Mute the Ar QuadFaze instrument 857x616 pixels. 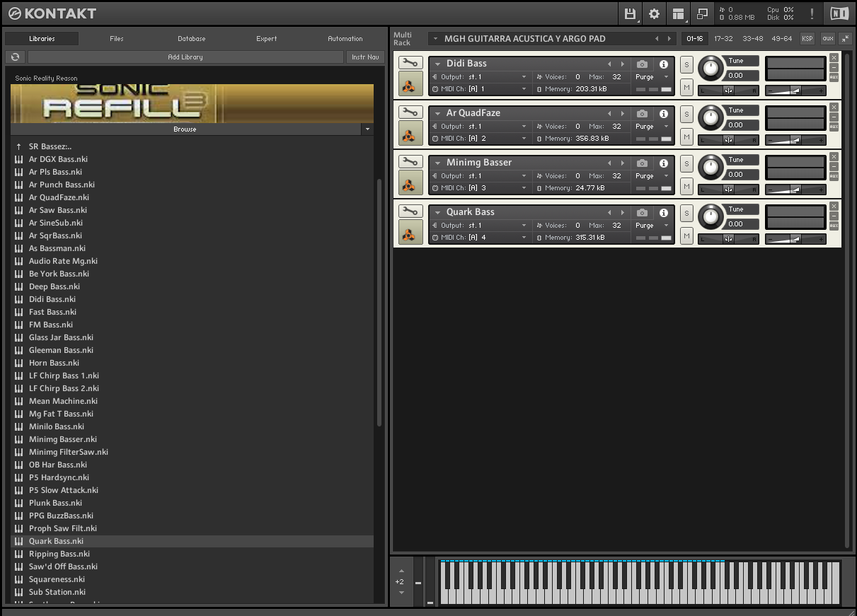(x=686, y=136)
